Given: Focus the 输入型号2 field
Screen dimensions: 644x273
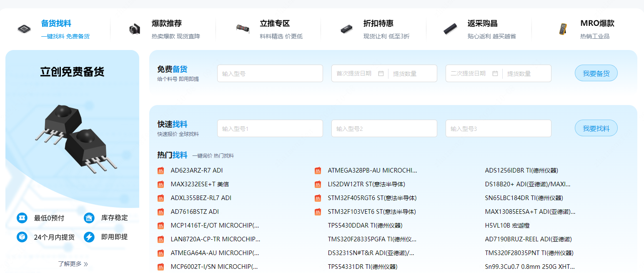Looking at the screenshot, I should (x=384, y=128).
